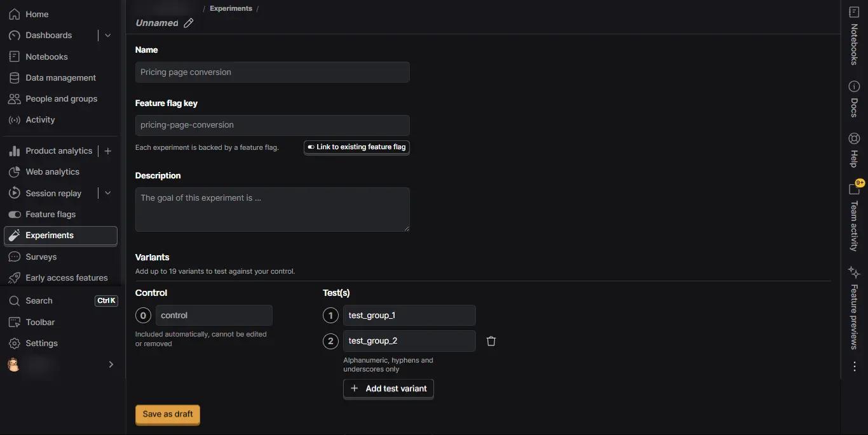Screen dimensions: 868x435
Task: Click the plus icon beside Product analytics
Action: click(108, 151)
